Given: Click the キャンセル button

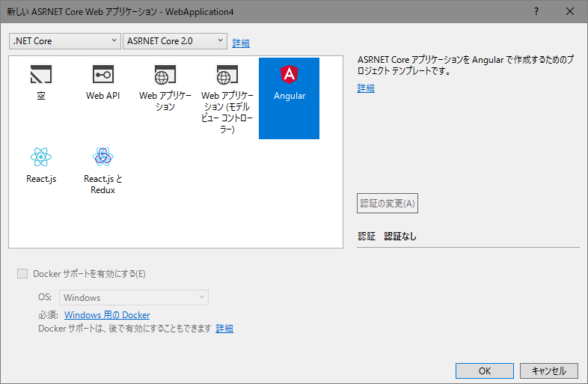Looking at the screenshot, I should [548, 371].
